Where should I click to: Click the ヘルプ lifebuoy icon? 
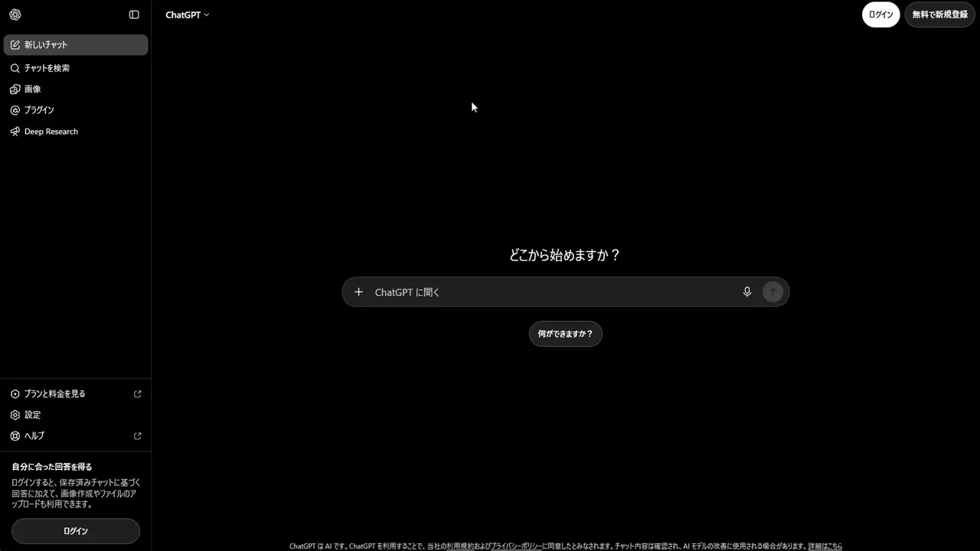point(15,436)
